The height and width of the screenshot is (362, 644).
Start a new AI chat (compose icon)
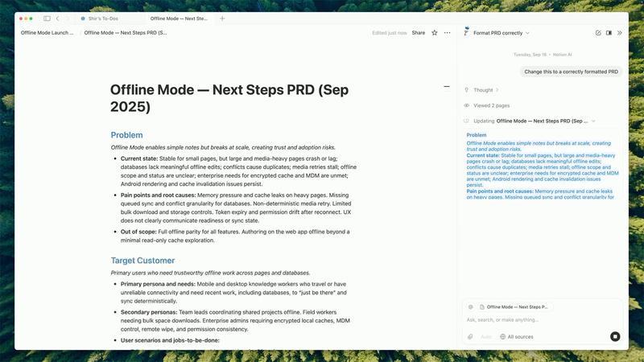[598, 33]
